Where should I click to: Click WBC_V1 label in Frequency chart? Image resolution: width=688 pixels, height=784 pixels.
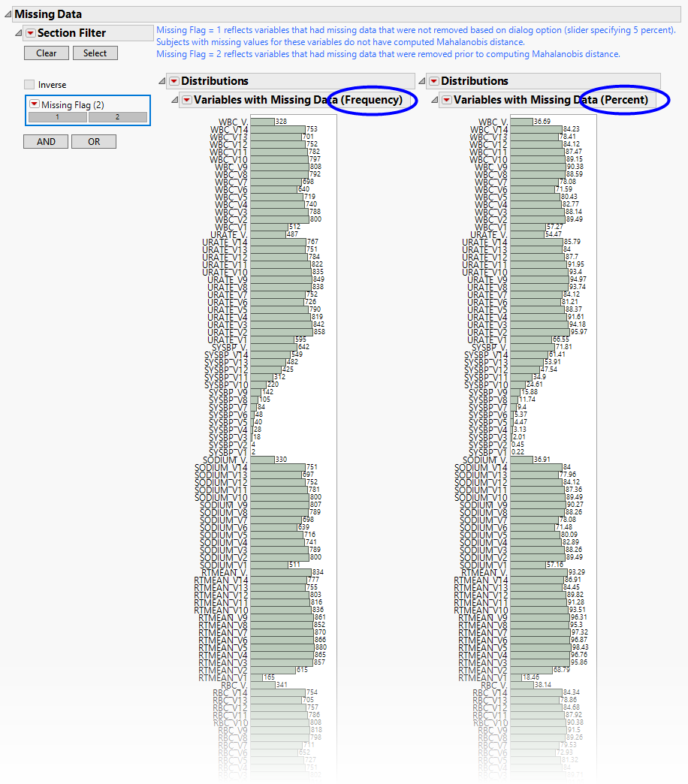tap(231, 227)
